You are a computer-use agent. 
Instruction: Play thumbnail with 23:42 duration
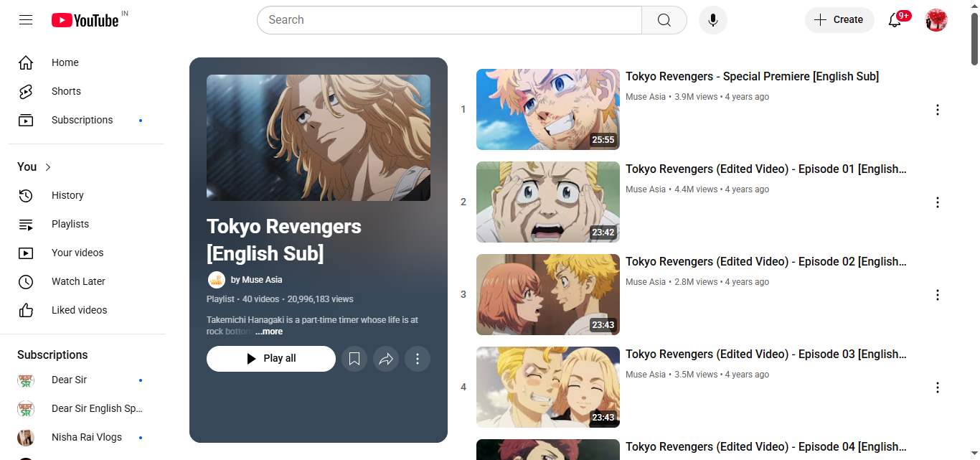tap(548, 202)
